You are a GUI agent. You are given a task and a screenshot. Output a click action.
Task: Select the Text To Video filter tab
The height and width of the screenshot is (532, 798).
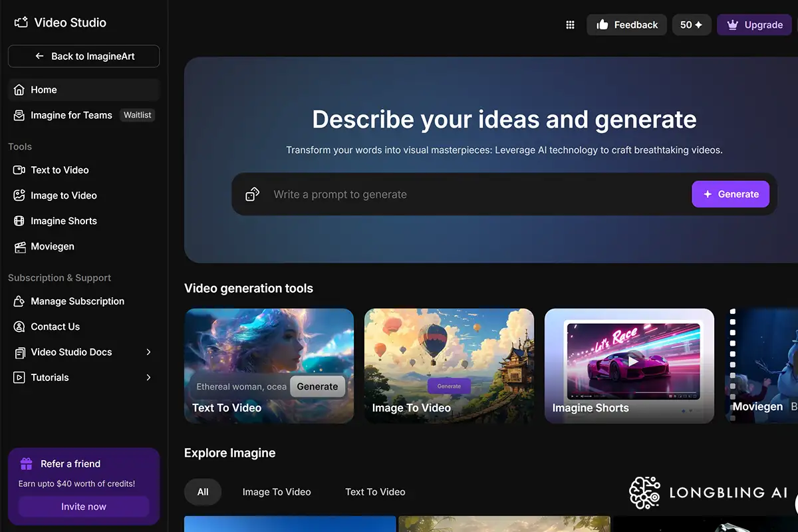[x=375, y=492]
